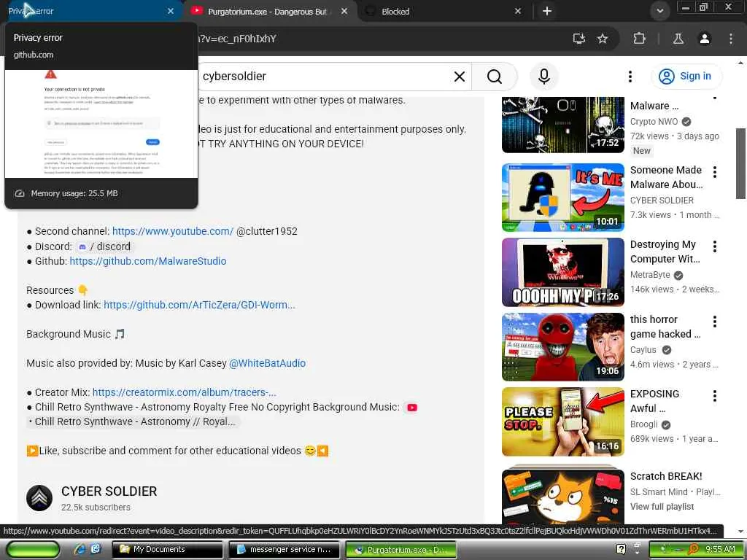
Task: Click the Sign in button
Action: pos(686,76)
